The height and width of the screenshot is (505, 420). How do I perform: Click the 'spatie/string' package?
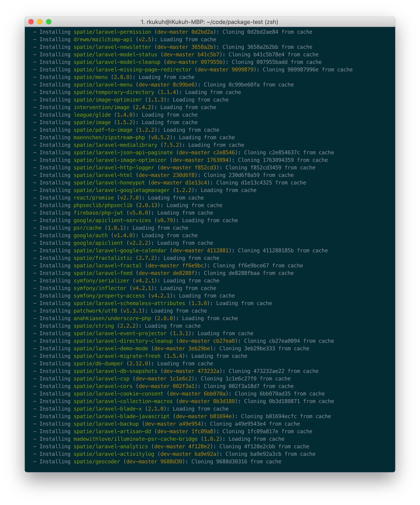coord(94,326)
